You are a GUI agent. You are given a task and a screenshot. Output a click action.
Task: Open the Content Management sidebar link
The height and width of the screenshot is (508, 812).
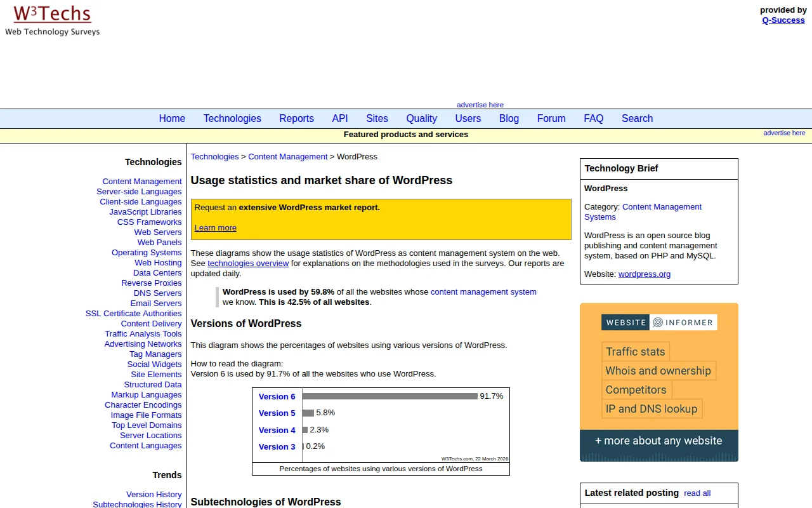tap(142, 181)
